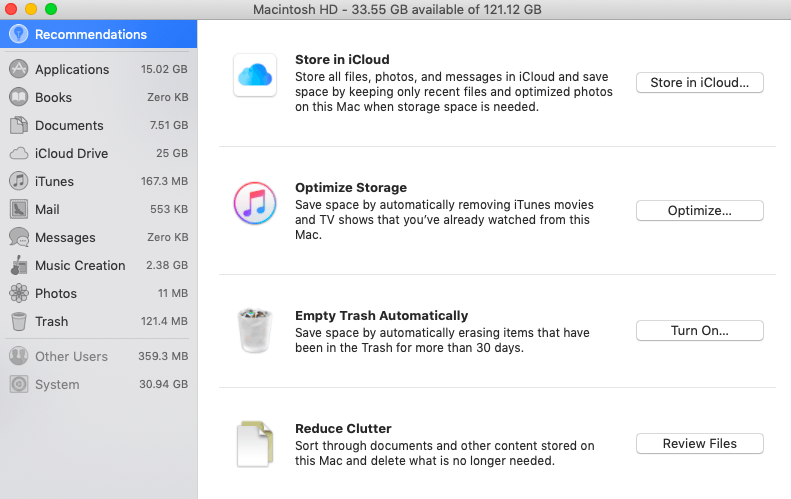Select the Other Users entry
This screenshot has height=499, width=791.
pos(98,356)
